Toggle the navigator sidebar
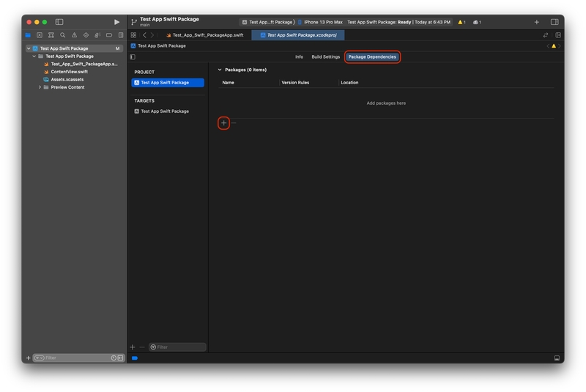 coord(59,22)
